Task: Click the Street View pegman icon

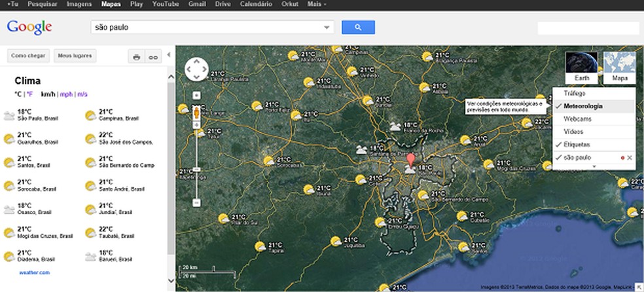Action: (197, 113)
